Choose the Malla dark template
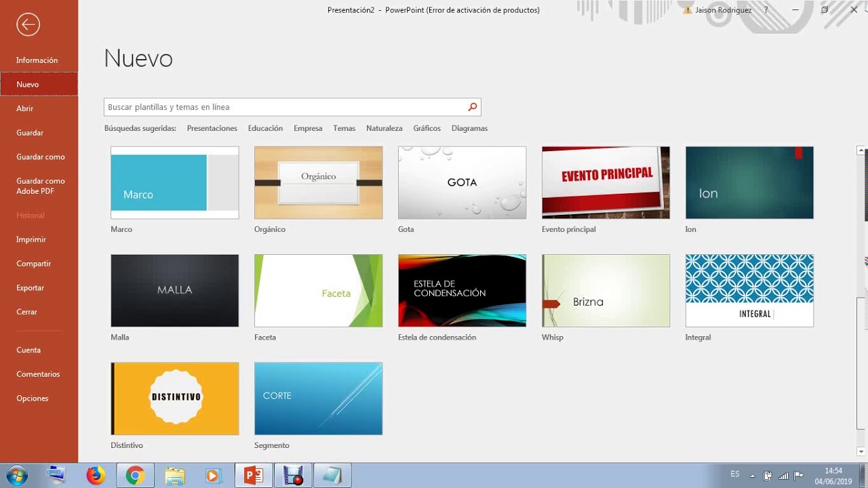Image resolution: width=868 pixels, height=488 pixels. tap(175, 290)
